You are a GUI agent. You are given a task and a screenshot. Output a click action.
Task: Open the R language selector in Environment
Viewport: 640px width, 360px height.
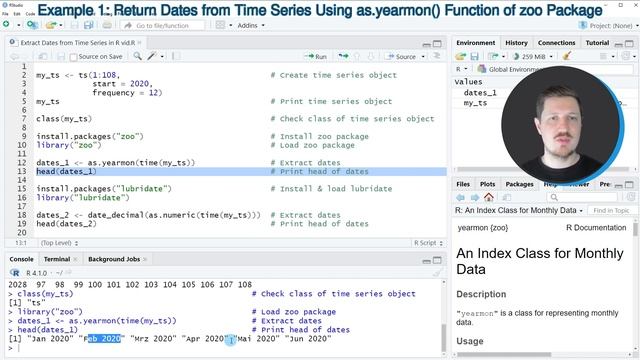pos(462,69)
